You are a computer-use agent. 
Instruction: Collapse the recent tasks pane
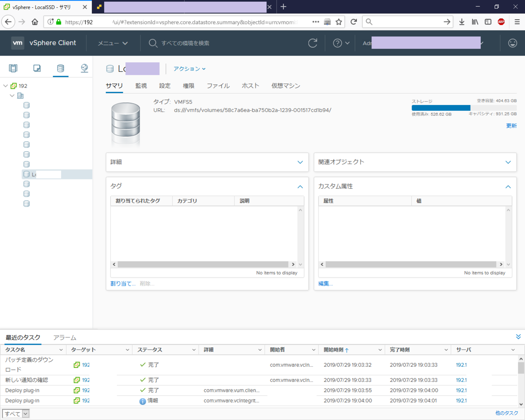[x=518, y=337]
